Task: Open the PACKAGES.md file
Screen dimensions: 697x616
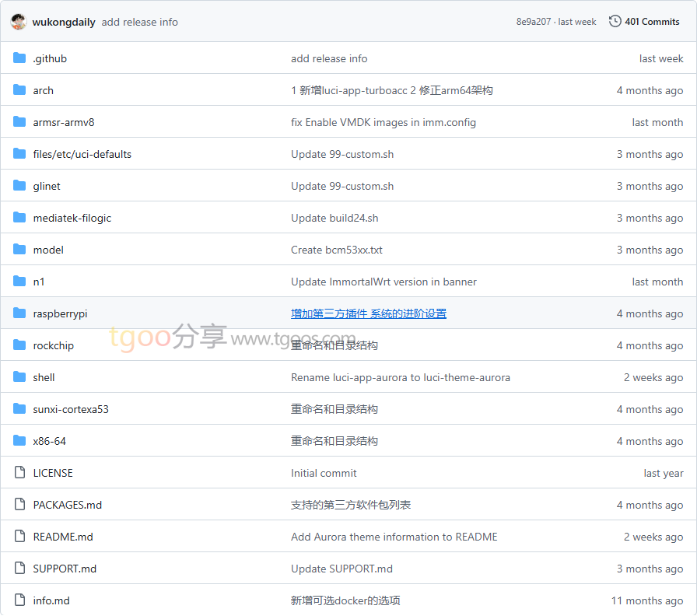Action: tap(67, 505)
